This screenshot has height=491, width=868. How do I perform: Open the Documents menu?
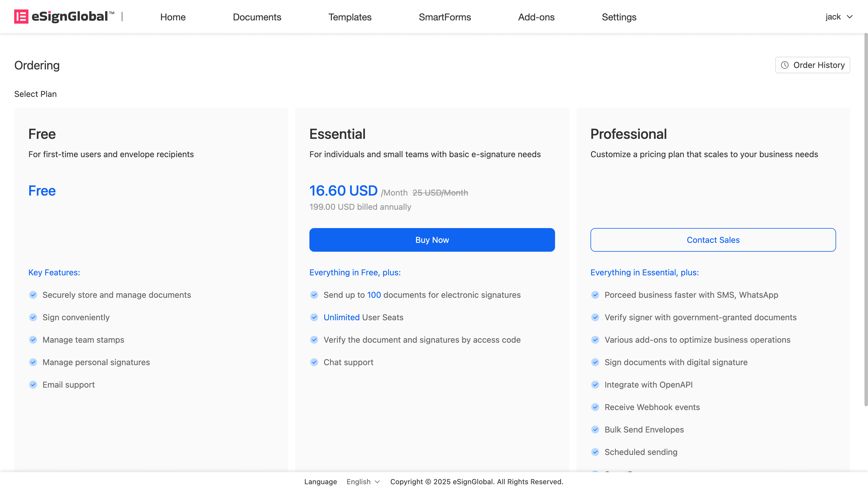257,17
